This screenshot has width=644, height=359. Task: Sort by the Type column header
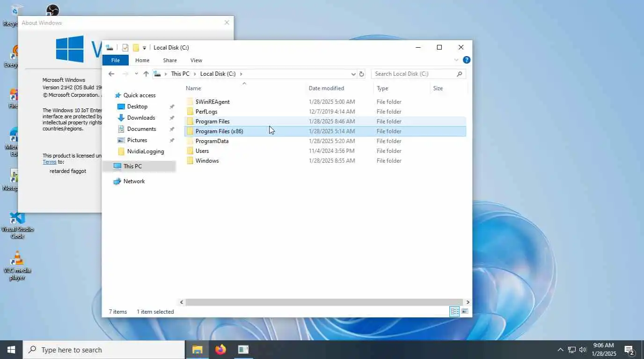[x=382, y=88]
